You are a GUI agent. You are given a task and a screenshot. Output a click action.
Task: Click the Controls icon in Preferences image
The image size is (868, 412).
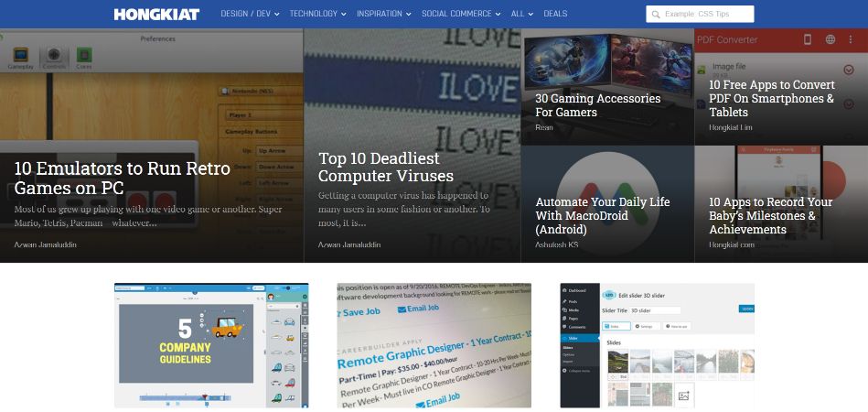pyautogui.click(x=54, y=59)
